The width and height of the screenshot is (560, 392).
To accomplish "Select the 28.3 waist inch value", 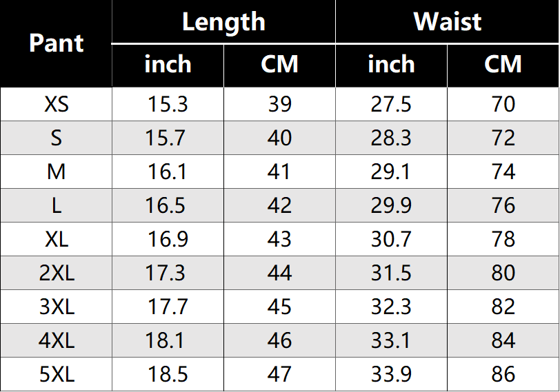I will tap(391, 138).
